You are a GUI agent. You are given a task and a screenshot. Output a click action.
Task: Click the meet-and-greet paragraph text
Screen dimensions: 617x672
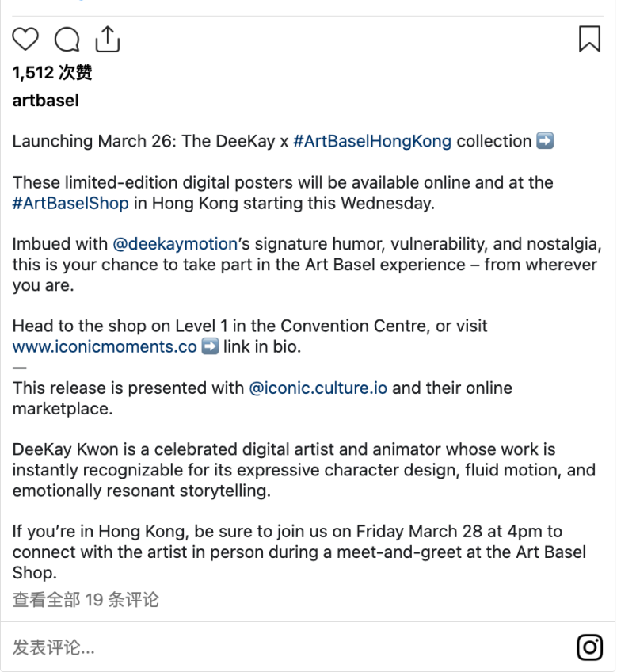[x=299, y=552]
